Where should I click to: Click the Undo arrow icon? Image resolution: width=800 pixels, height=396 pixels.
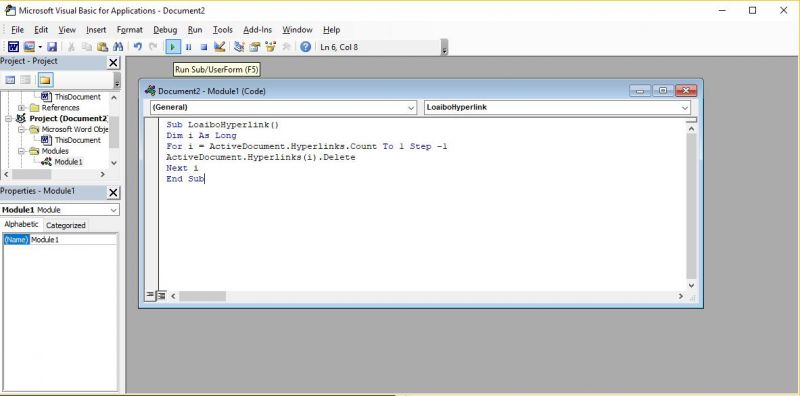tap(137, 47)
